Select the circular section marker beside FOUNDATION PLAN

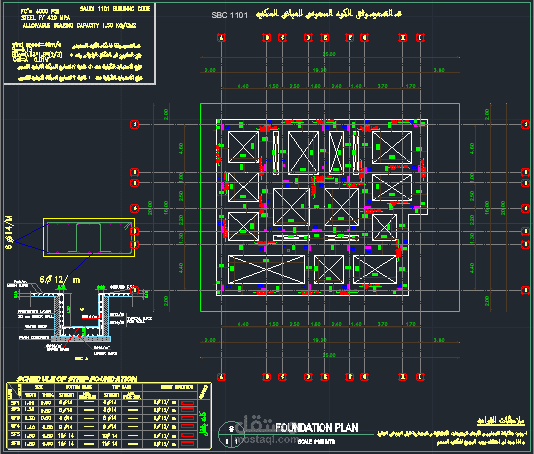(x=232, y=434)
